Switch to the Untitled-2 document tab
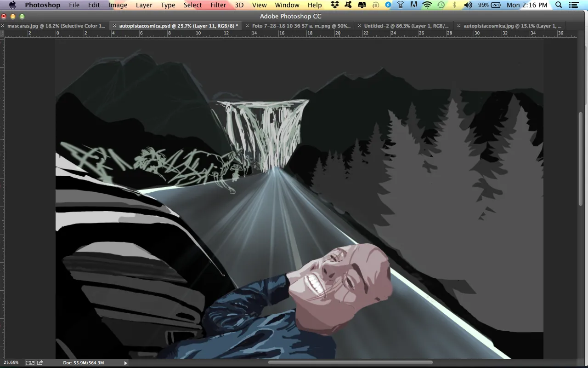Viewport: 588px width, 368px height. (x=406, y=26)
